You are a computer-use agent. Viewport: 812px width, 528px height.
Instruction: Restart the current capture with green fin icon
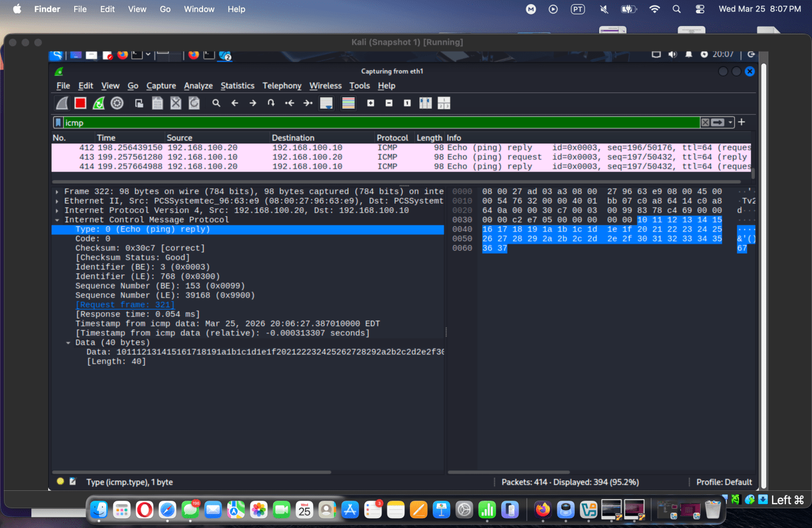[99, 103]
